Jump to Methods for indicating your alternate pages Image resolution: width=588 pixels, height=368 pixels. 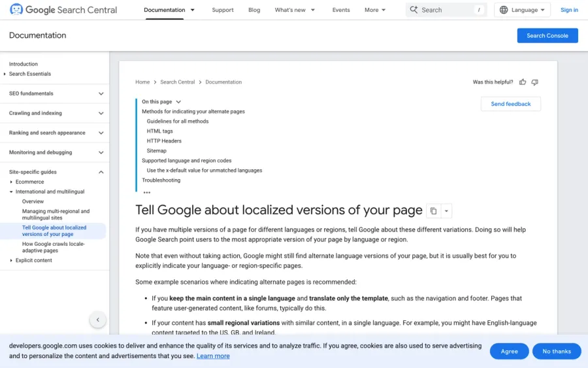tap(193, 111)
